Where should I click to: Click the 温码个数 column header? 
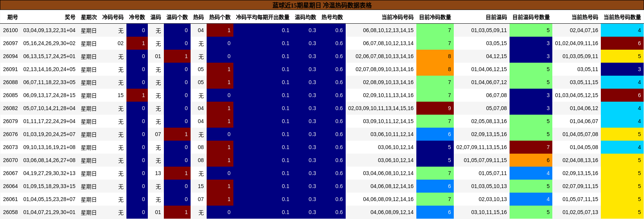click(177, 17)
